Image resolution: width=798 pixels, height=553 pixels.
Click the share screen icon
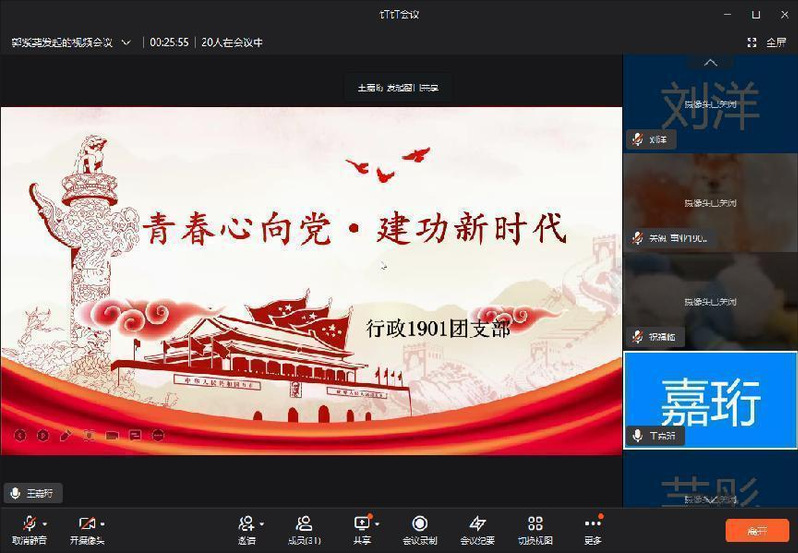(x=361, y=523)
